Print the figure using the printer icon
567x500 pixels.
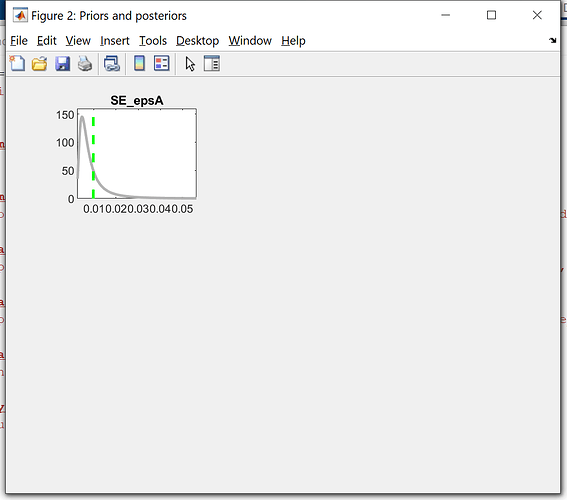click(x=85, y=64)
